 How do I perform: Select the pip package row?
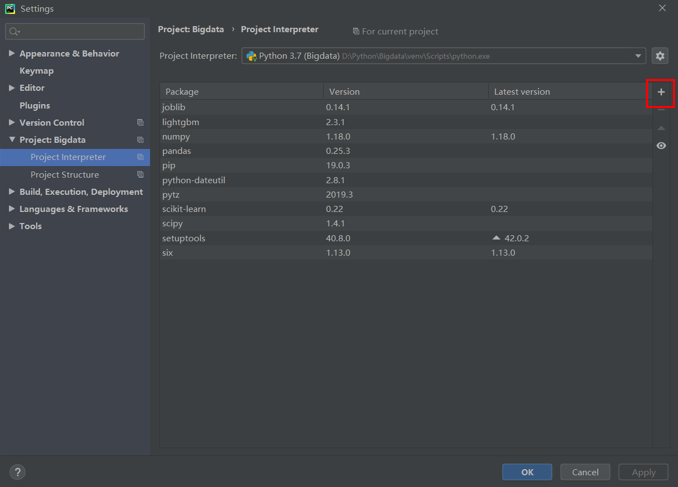click(406, 166)
